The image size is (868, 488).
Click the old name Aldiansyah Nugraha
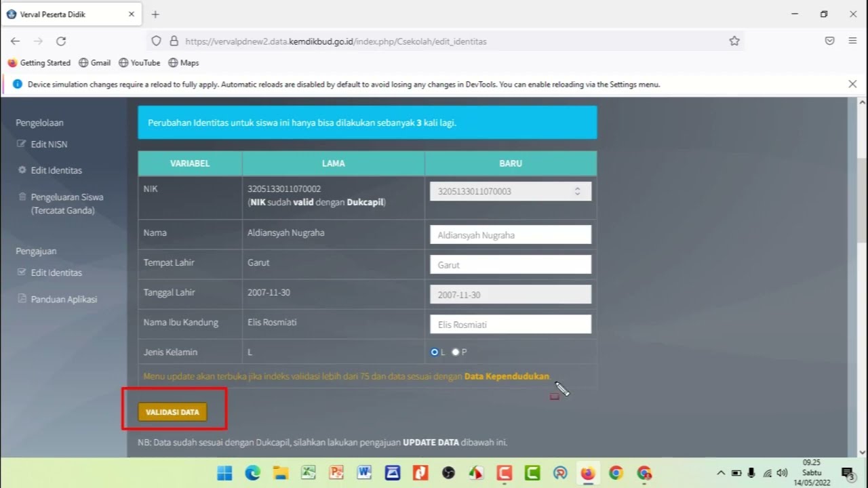(x=286, y=232)
